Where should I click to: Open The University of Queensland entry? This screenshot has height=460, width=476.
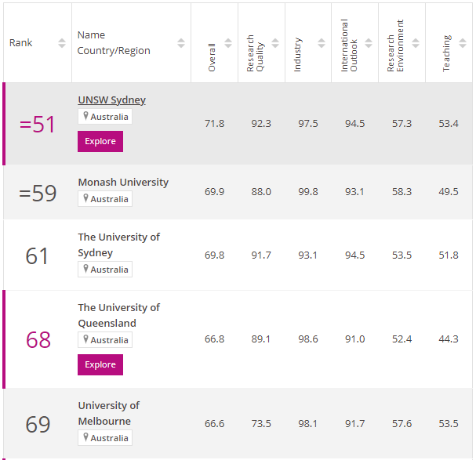point(118,315)
